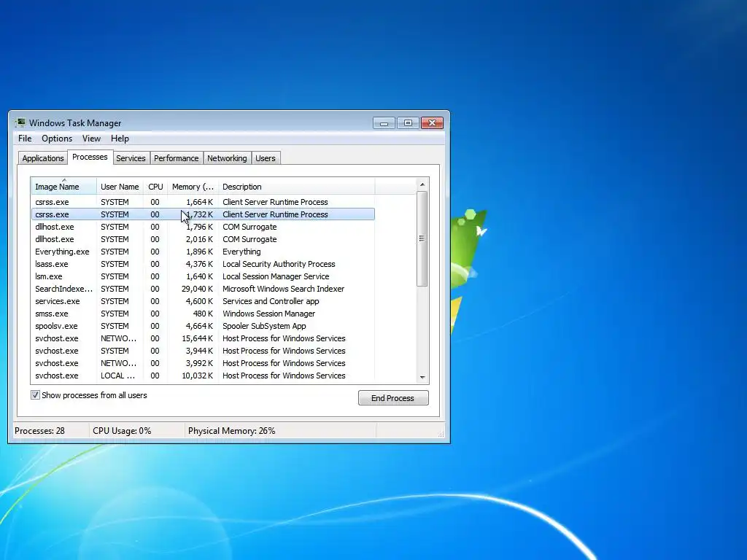Click the End Process button
The image size is (747, 560).
393,398
